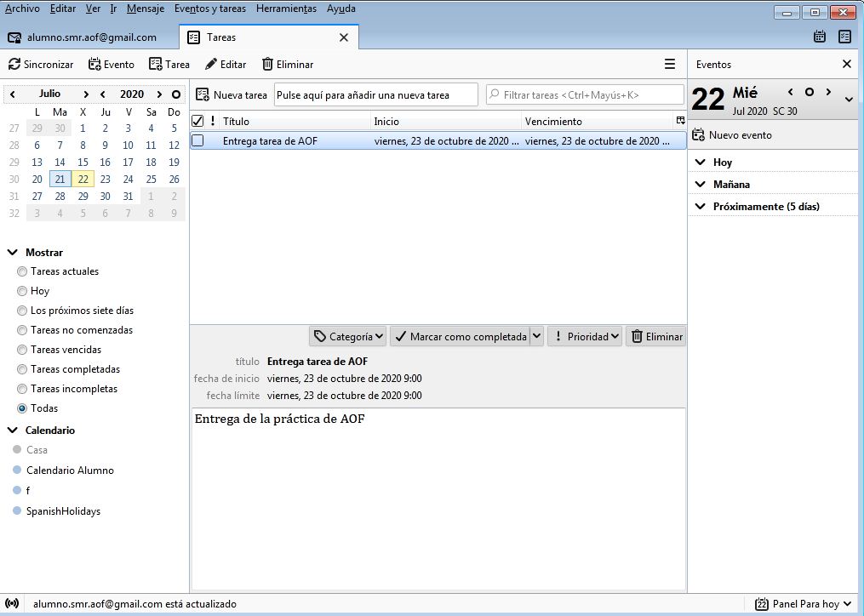Sort tasks by Vencimiento column

pyautogui.click(x=598, y=121)
